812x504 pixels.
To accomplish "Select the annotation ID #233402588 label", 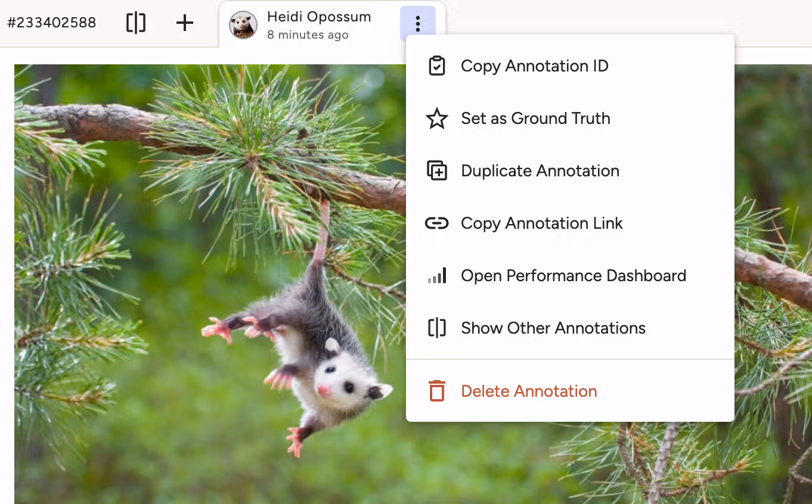I will pos(51,23).
